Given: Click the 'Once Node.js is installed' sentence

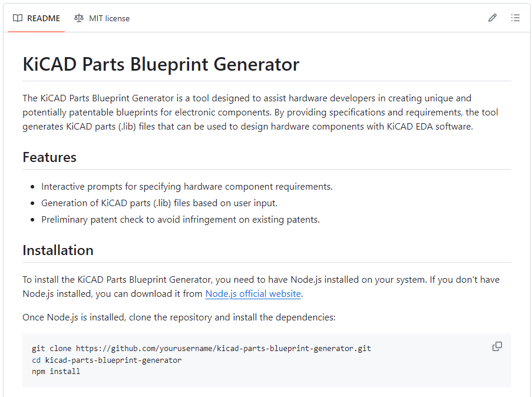Looking at the screenshot, I should 179,317.
